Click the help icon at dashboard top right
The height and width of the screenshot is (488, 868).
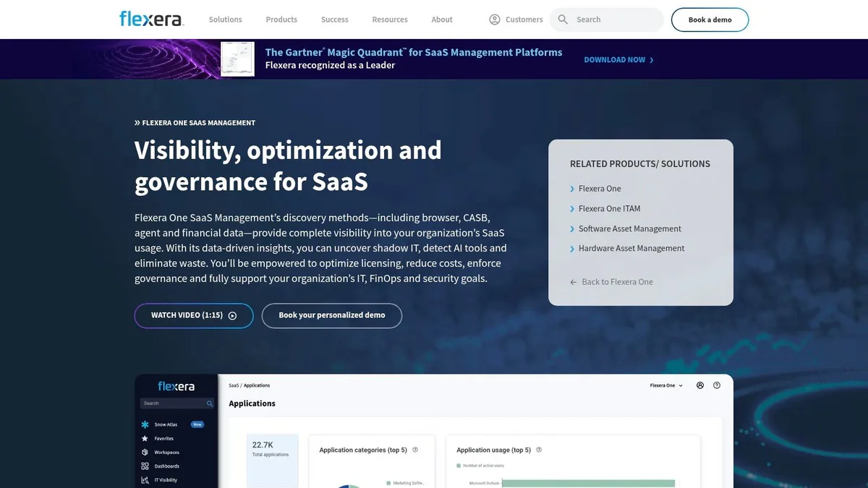point(717,385)
